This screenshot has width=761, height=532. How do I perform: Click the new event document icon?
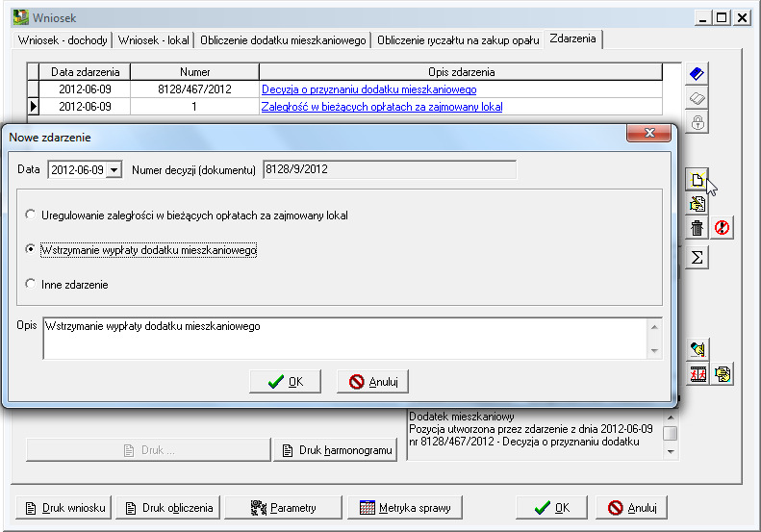[x=697, y=180]
